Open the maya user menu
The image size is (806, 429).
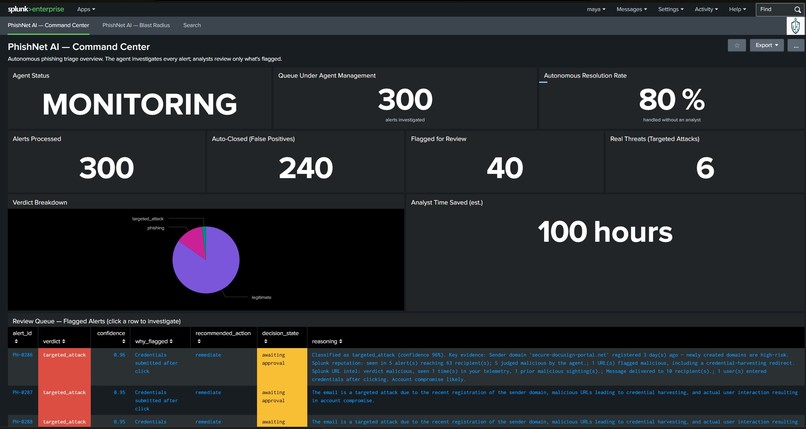pos(596,9)
